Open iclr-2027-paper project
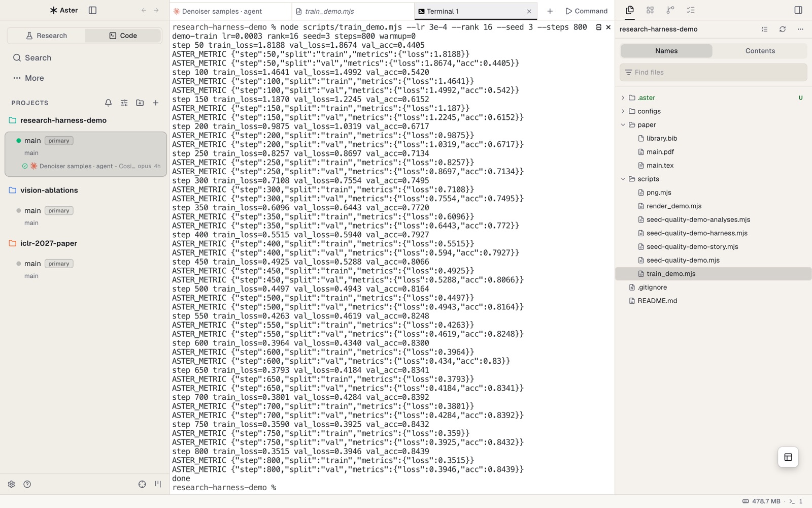This screenshot has width=812, height=508. point(49,243)
